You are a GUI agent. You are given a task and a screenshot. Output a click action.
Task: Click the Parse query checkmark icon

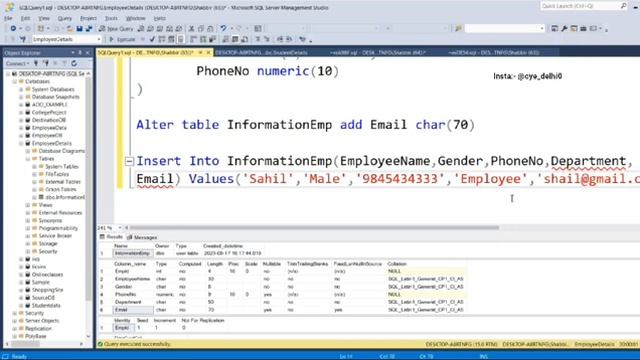[152, 40]
